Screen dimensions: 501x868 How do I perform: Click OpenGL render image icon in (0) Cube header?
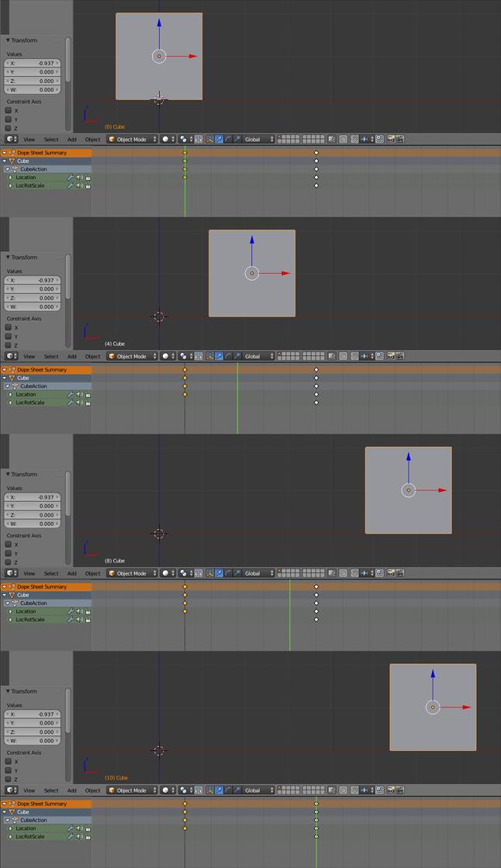[390, 140]
